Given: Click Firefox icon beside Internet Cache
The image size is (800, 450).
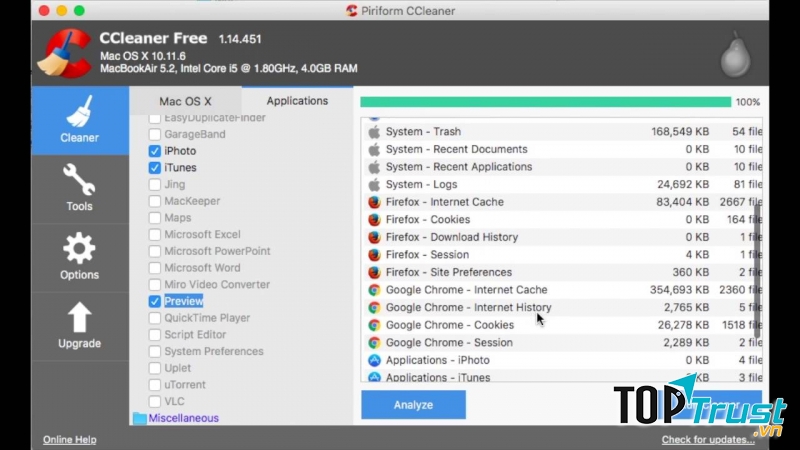Looking at the screenshot, I should pyautogui.click(x=374, y=202).
